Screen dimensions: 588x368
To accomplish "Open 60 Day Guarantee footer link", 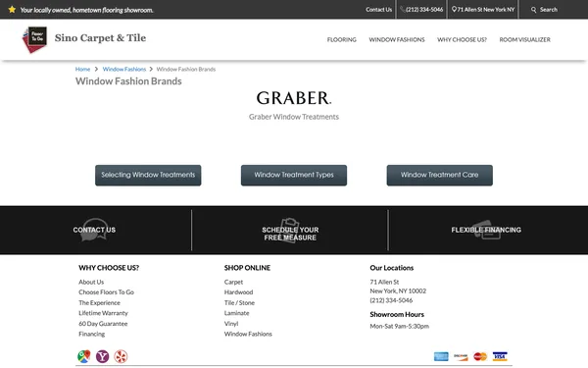I will coord(103,324).
